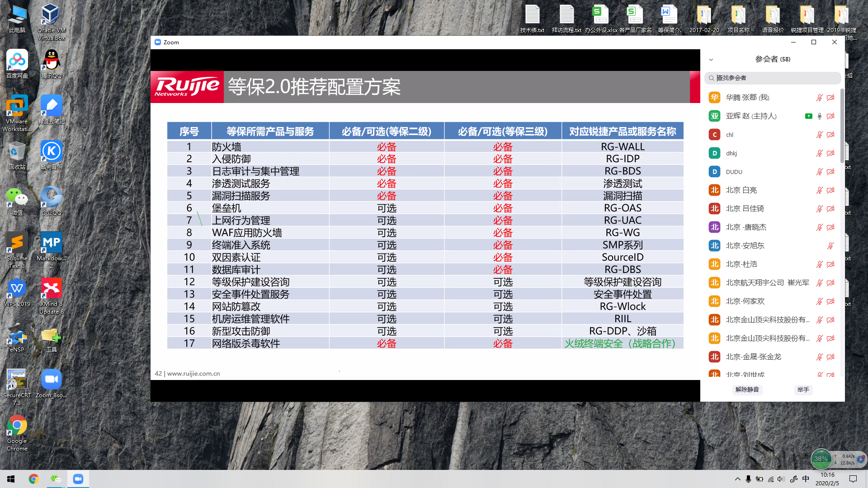Click the 38% floating performance widget

coord(821,459)
